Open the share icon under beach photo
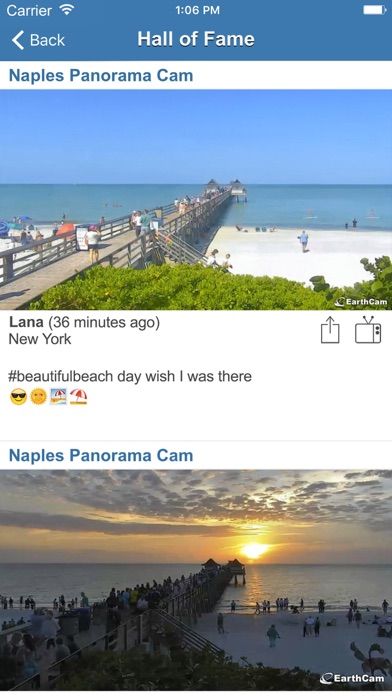 (x=330, y=330)
